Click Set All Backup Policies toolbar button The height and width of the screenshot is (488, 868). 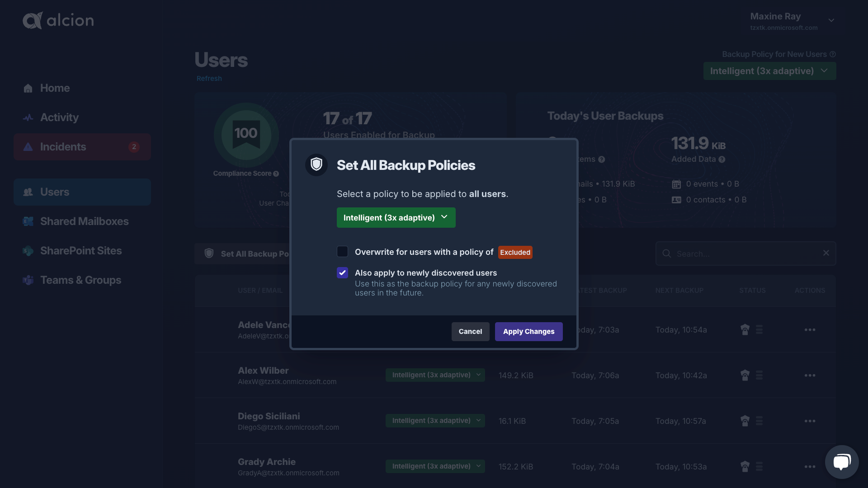coord(243,253)
